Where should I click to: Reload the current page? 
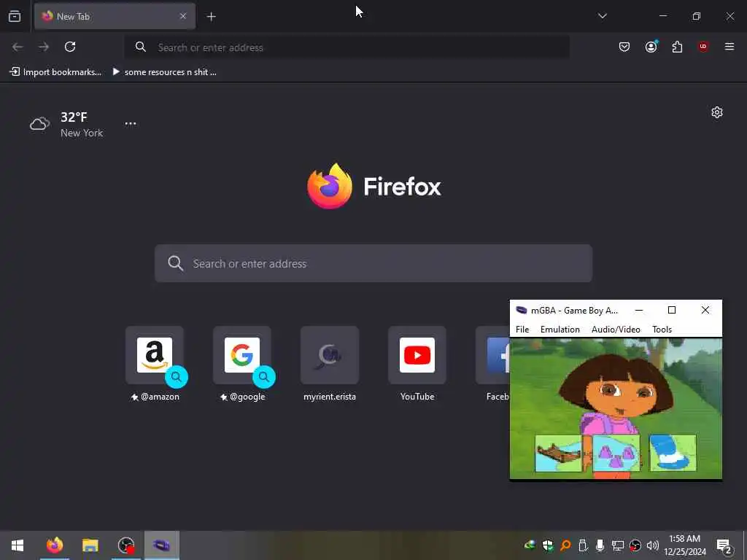pos(70,47)
